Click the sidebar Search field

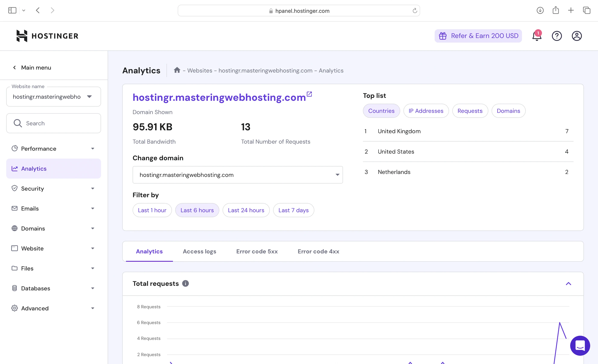53,123
